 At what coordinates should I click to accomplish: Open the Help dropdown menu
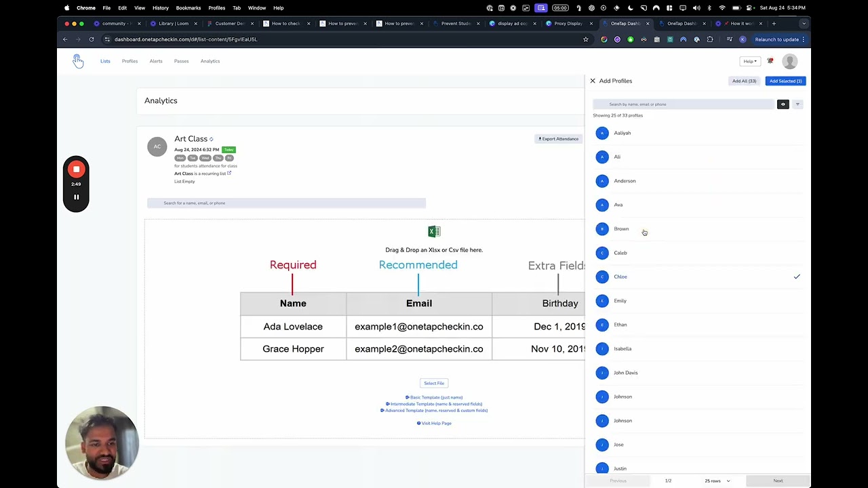coord(749,61)
